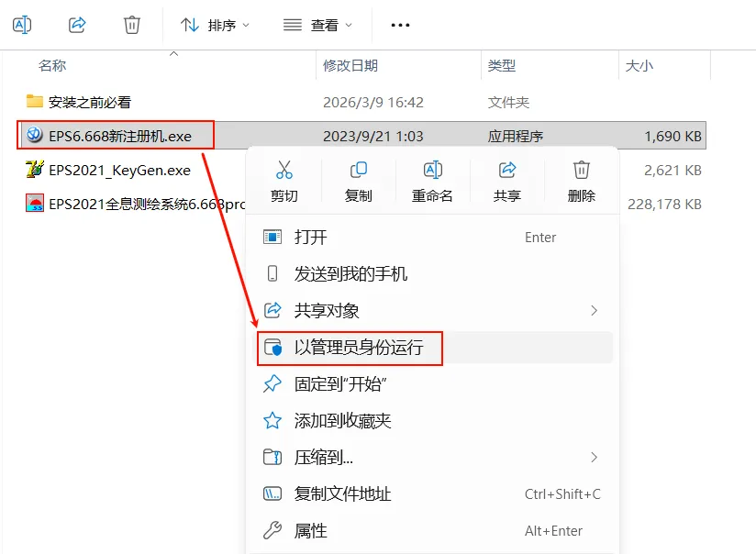Click the 文件夹 type cell
The height and width of the screenshot is (554, 756).
pos(508,102)
